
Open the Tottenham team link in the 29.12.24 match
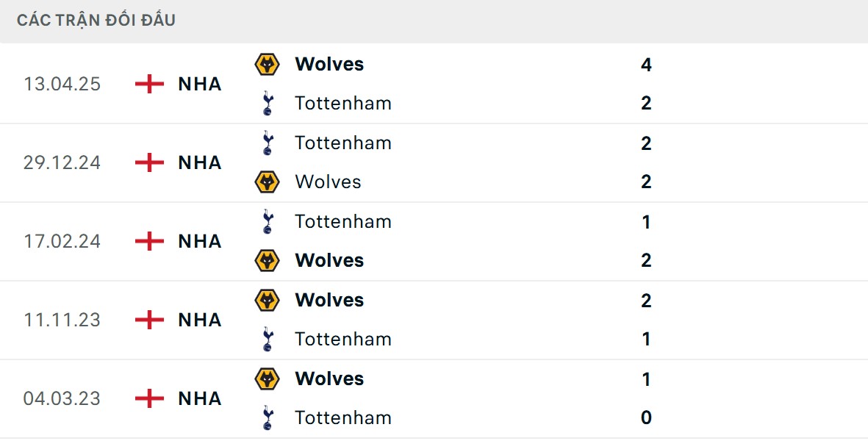point(343,143)
